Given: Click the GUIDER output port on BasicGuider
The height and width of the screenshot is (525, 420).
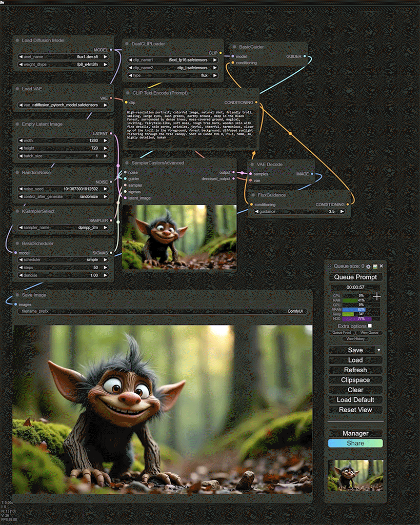Looking at the screenshot, I should [x=305, y=56].
